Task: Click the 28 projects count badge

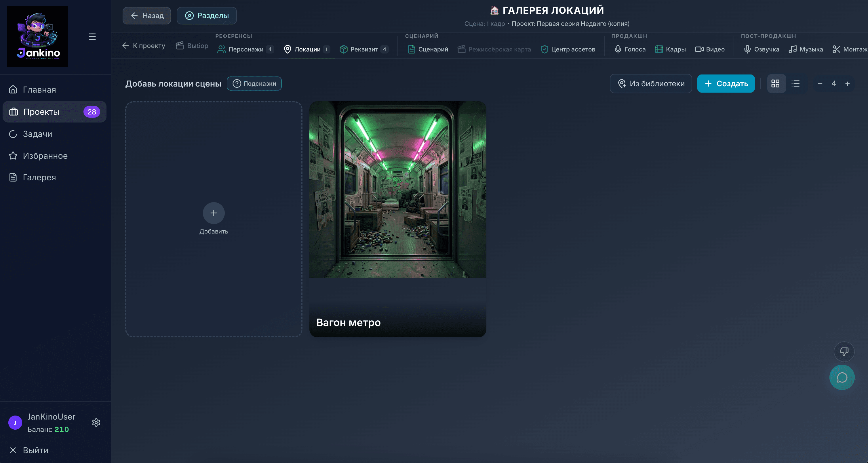Action: [x=92, y=112]
